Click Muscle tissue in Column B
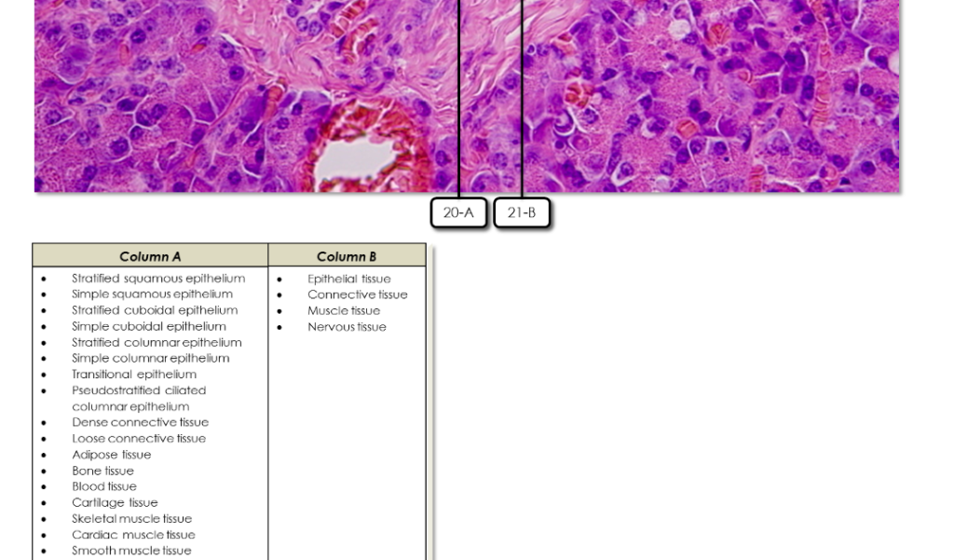Viewport: 954px width, 560px height. pos(342,310)
